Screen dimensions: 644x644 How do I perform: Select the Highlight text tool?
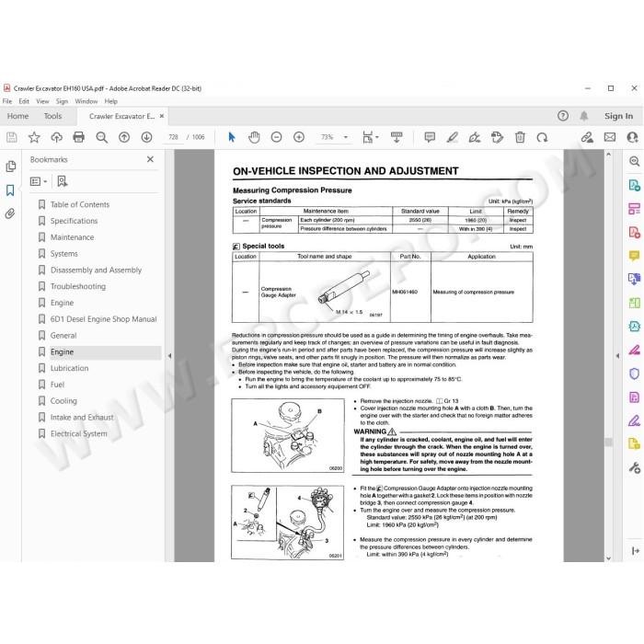tap(453, 137)
